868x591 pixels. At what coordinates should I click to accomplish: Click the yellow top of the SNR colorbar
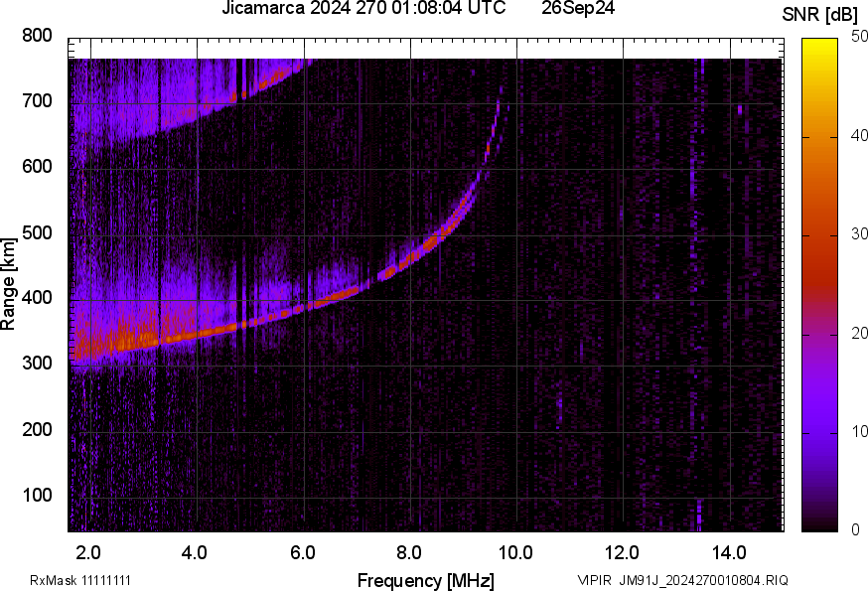820,44
